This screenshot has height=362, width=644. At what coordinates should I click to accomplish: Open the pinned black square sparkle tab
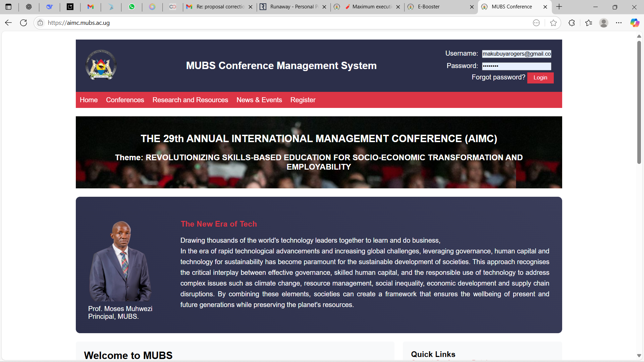[70, 7]
